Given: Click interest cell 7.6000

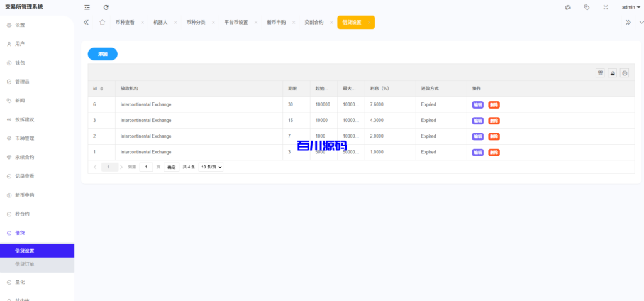Looking at the screenshot, I should click(390, 105).
